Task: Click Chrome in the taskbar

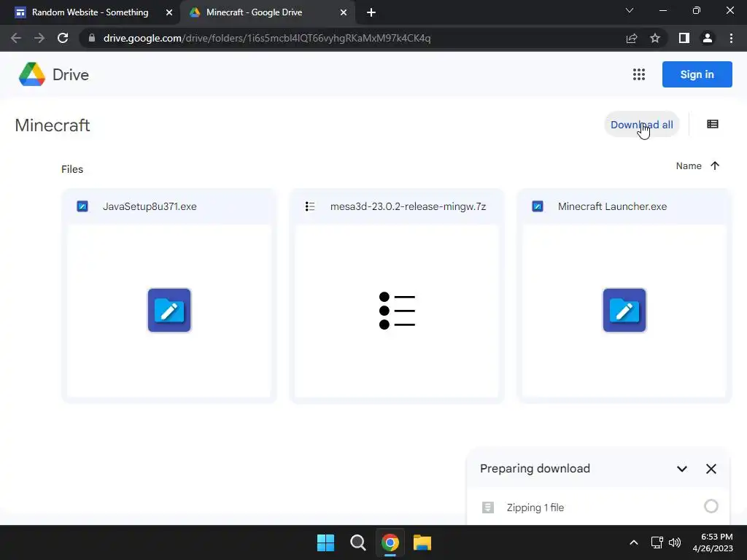Action: point(390,542)
